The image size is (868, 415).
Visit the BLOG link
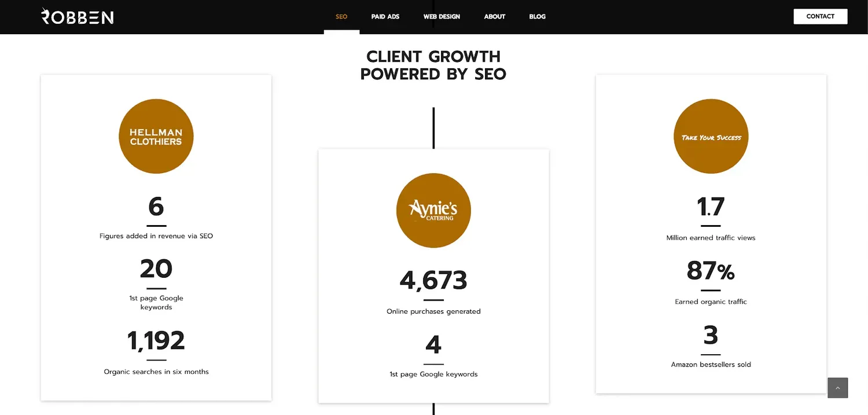(537, 16)
